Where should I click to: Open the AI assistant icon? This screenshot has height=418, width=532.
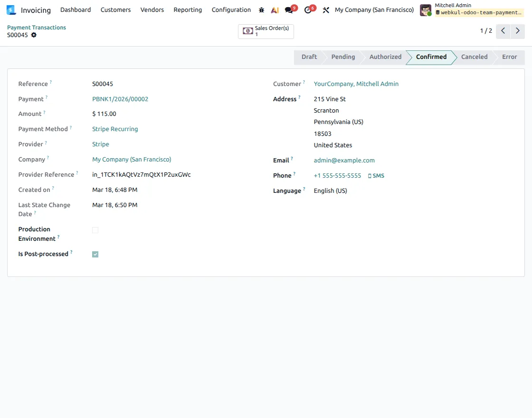(x=275, y=9)
